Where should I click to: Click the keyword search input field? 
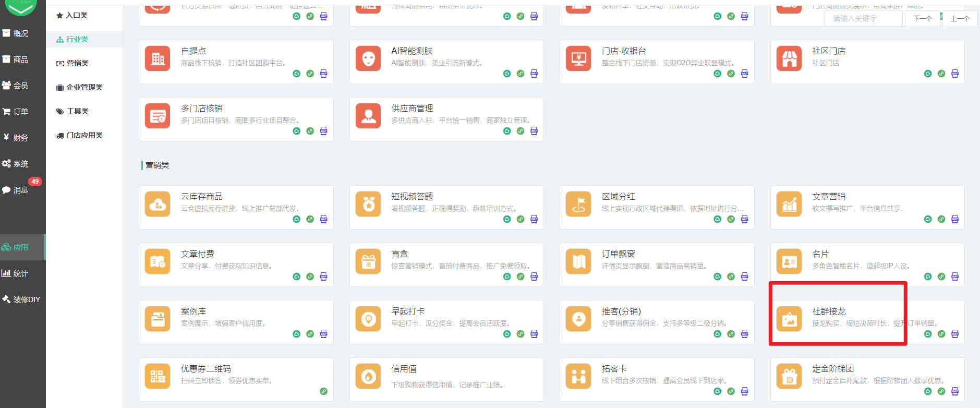click(x=864, y=18)
